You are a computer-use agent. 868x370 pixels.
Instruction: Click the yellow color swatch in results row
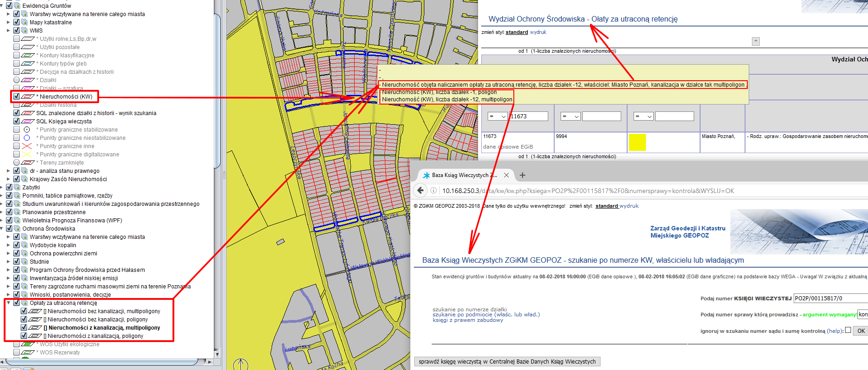637,142
